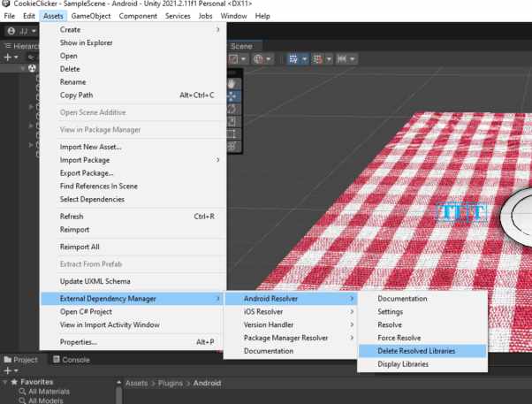Click the Android breadcrumb
Image resolution: width=532 pixels, height=404 pixels.
(x=208, y=384)
